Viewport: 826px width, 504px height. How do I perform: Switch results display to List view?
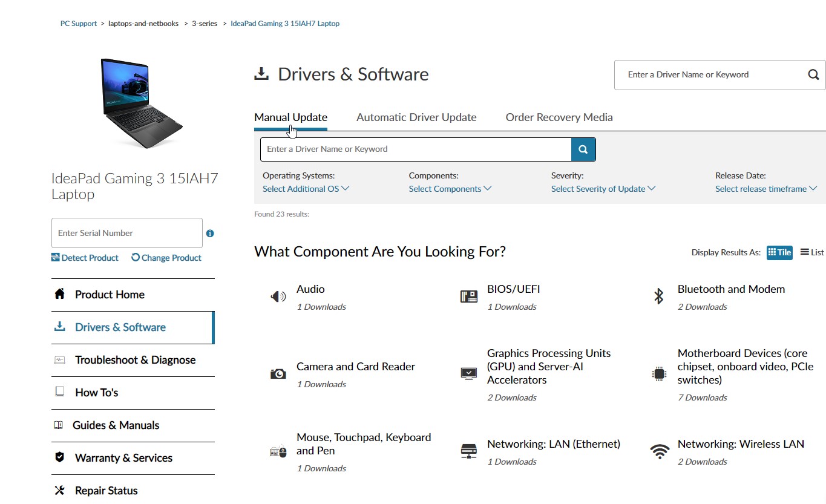coord(812,252)
